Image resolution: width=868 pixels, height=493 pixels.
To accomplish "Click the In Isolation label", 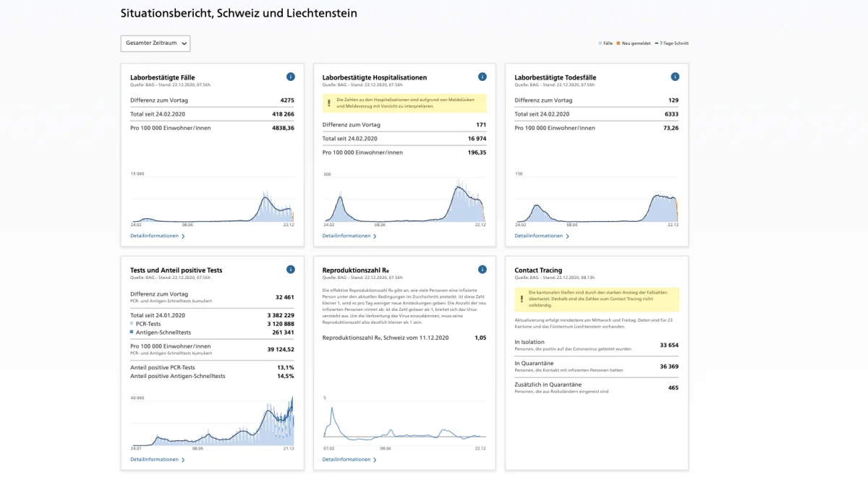I will coord(528,342).
